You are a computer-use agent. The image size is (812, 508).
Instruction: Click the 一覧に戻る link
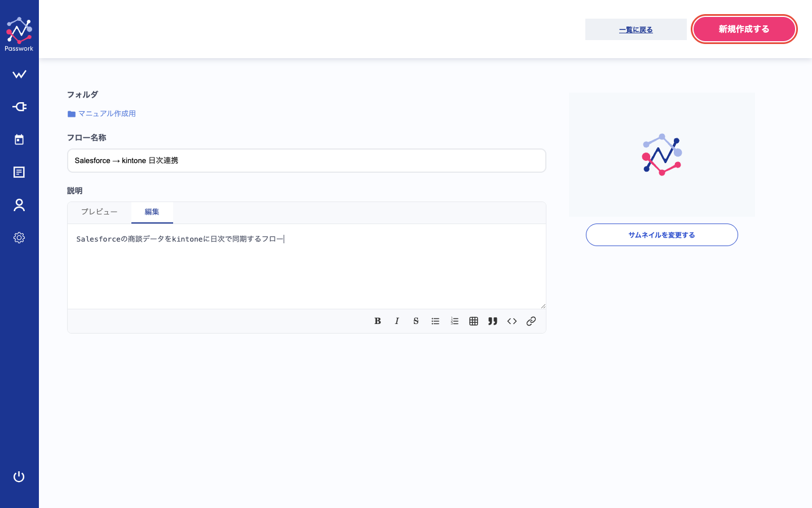tap(636, 30)
